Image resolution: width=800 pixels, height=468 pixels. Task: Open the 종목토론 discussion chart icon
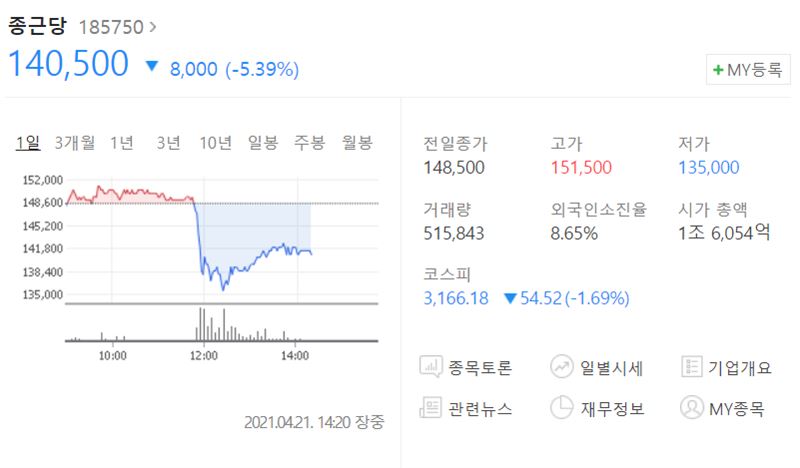tap(431, 367)
